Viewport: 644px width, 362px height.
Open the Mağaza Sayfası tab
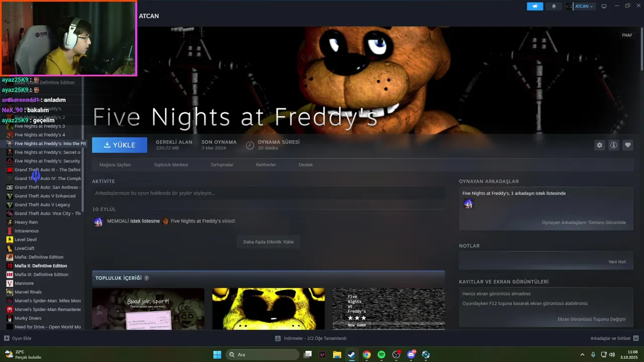(x=115, y=165)
